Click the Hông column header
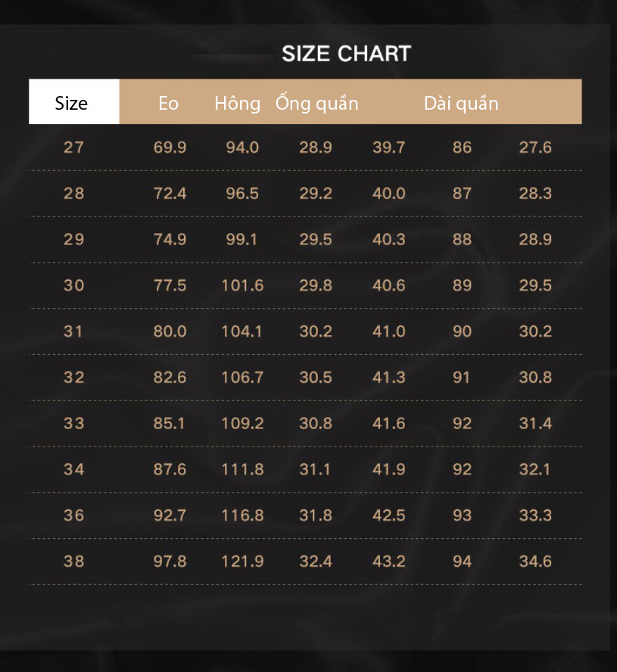617x672 pixels. [238, 103]
